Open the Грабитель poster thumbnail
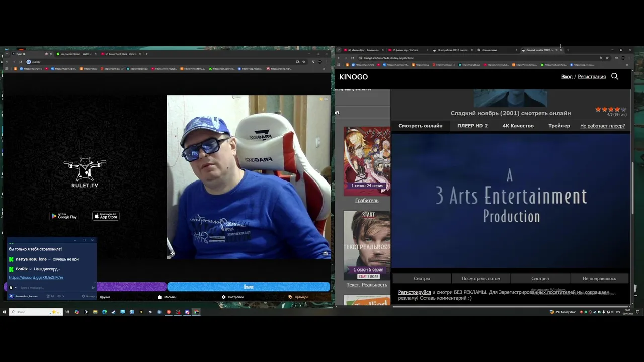This screenshot has width=644, height=362. point(367,161)
